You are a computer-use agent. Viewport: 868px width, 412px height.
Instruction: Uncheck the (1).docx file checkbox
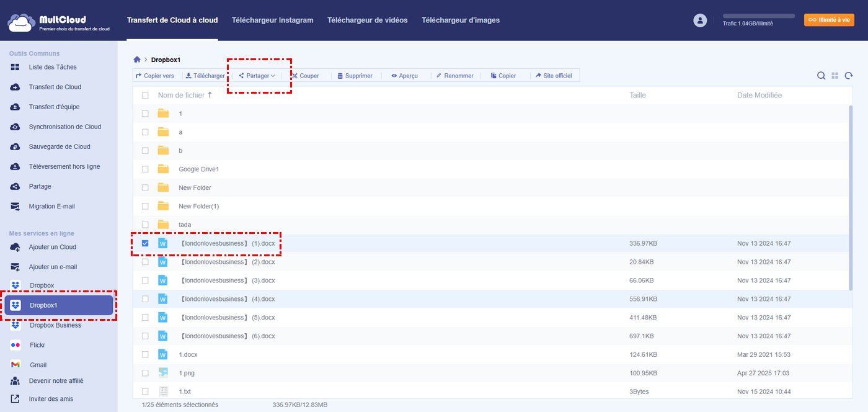145,243
